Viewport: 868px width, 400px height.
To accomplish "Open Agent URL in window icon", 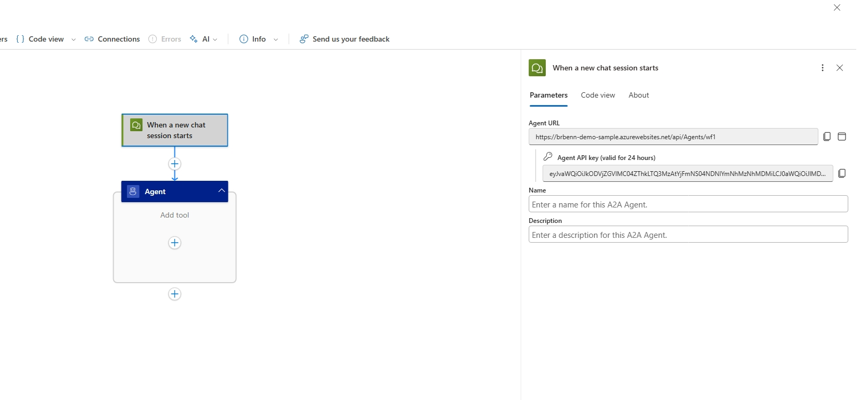I will pyautogui.click(x=842, y=137).
